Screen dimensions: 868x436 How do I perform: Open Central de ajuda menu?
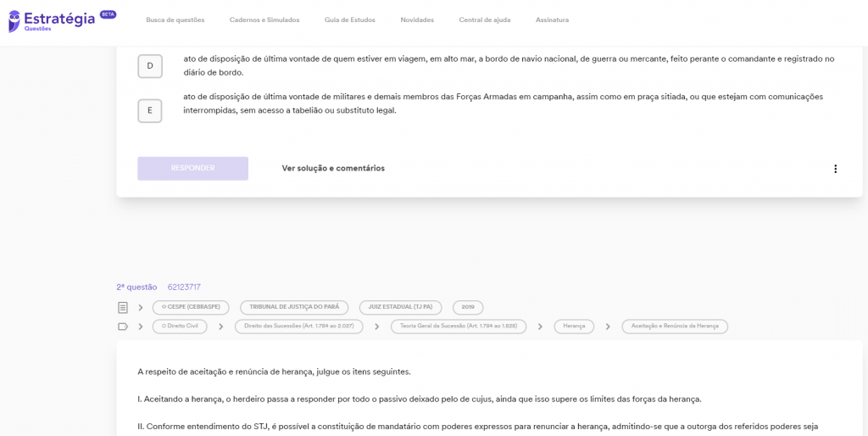click(x=485, y=20)
